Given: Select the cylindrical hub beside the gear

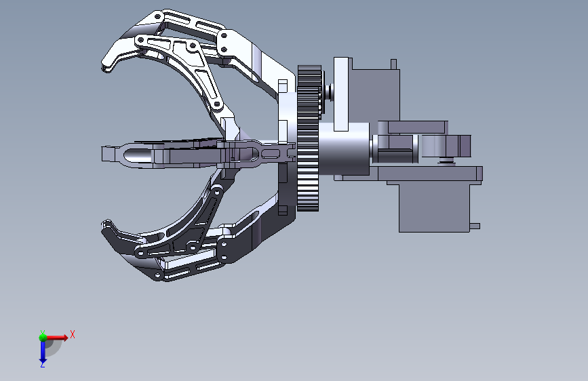Looking at the screenshot, I should click(345, 148).
